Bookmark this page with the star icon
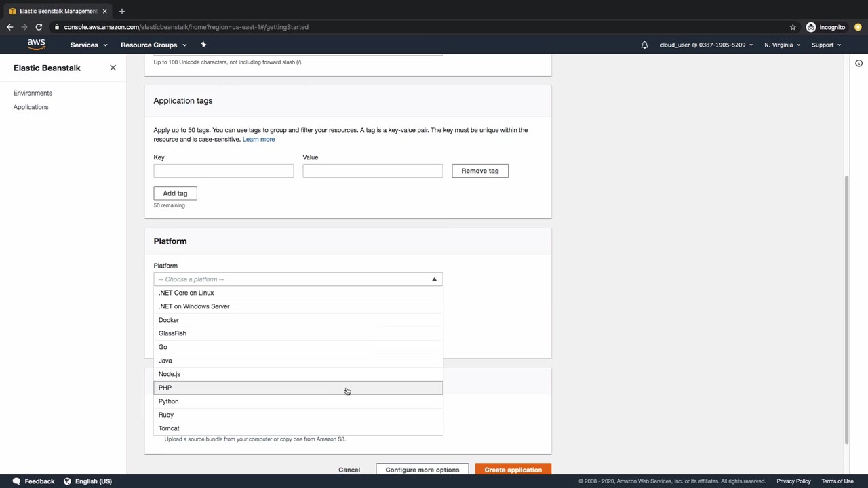Image resolution: width=868 pixels, height=488 pixels. click(793, 27)
